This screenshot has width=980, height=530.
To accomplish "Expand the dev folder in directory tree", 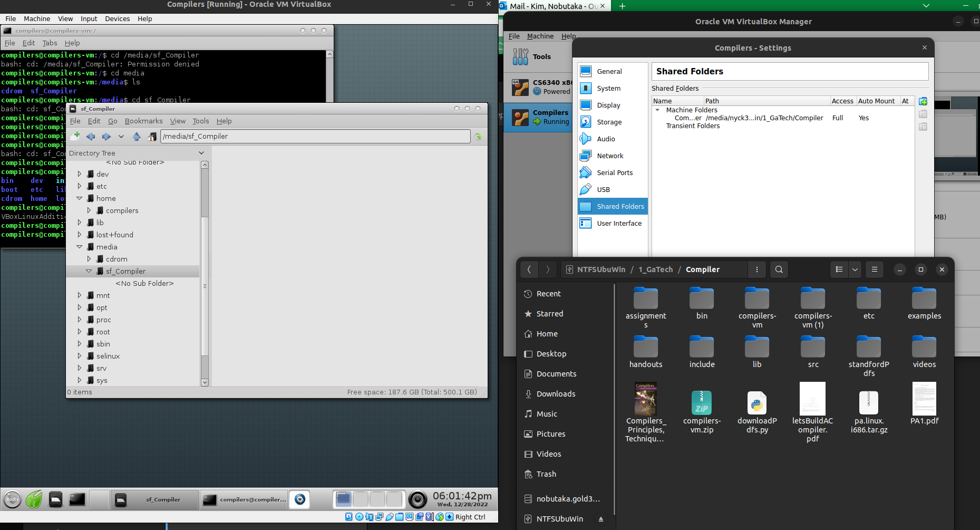I will [x=80, y=174].
